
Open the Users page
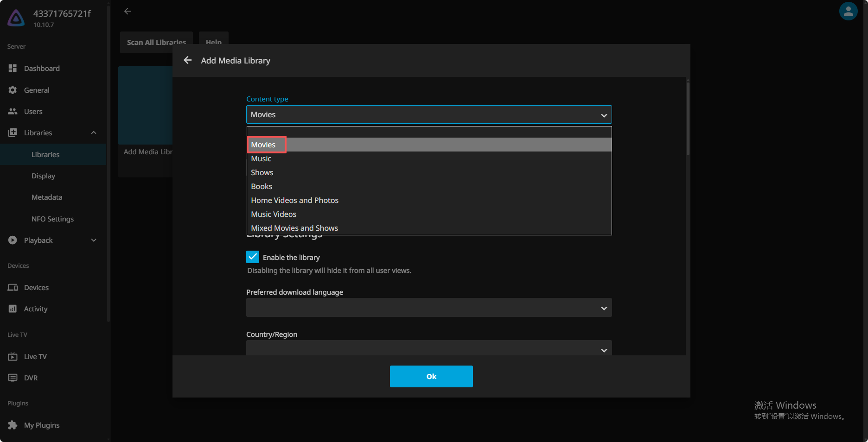click(x=53, y=111)
